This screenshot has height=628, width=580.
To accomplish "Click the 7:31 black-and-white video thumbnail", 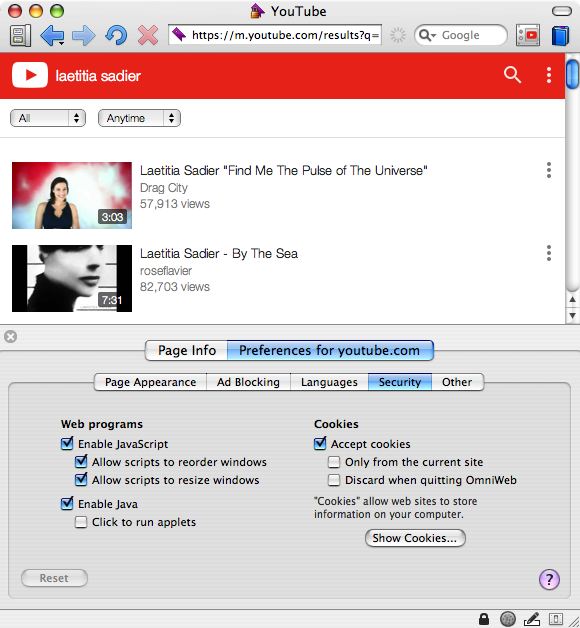I will point(72,278).
